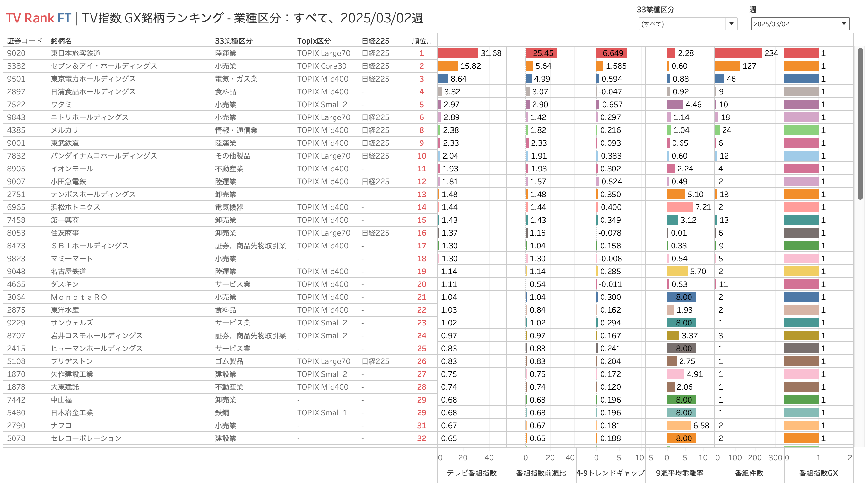The height and width of the screenshot is (486, 868).
Task: Click the 日経225 column header
Action: 375,41
